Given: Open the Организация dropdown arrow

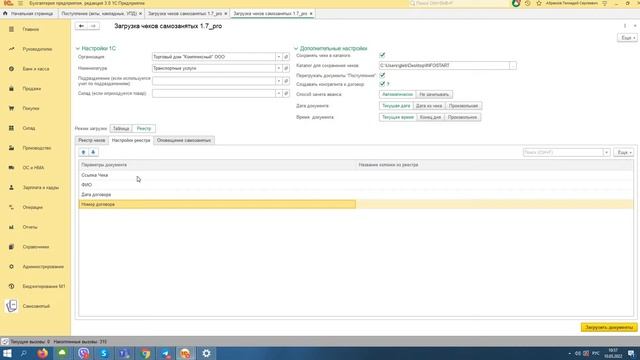Looking at the screenshot, I should [x=279, y=57].
